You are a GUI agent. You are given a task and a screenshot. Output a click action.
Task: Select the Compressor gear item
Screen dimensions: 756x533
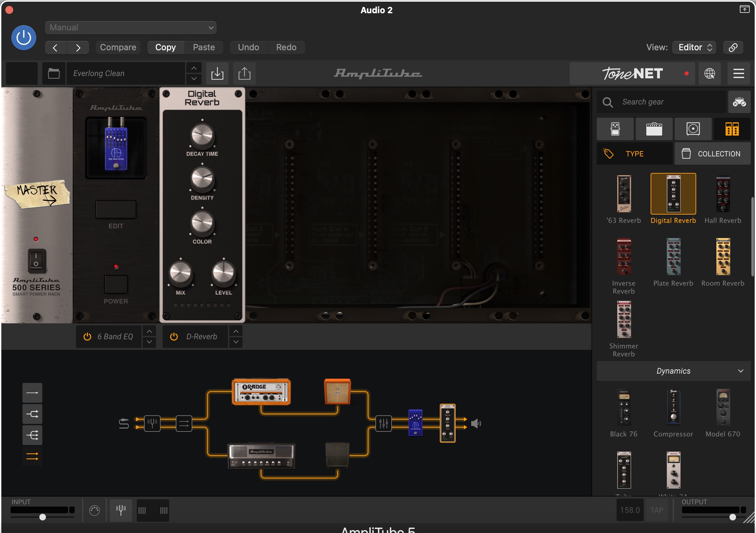(x=673, y=413)
